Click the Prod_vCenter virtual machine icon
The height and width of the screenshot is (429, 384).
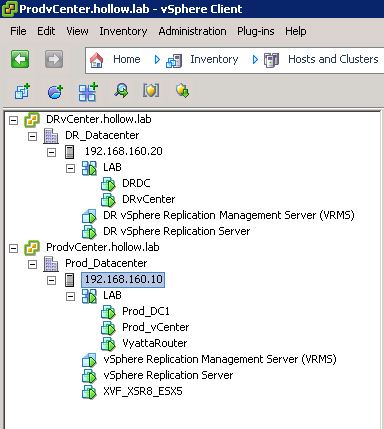pos(108,328)
